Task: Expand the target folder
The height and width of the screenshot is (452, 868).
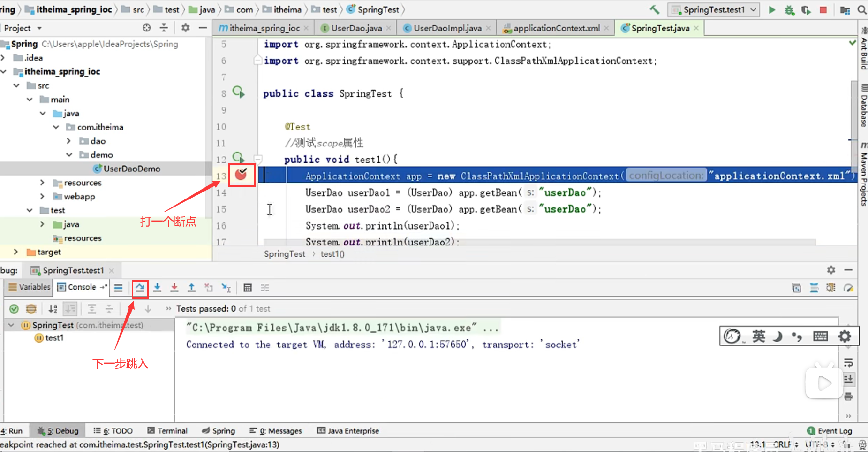Action: tap(16, 252)
